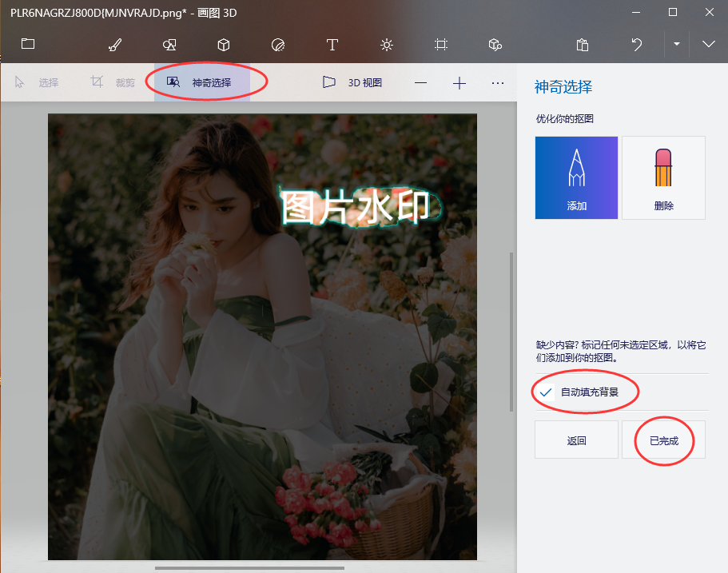Toggle 3D 视图 mode
The width and height of the screenshot is (728, 573).
point(352,82)
